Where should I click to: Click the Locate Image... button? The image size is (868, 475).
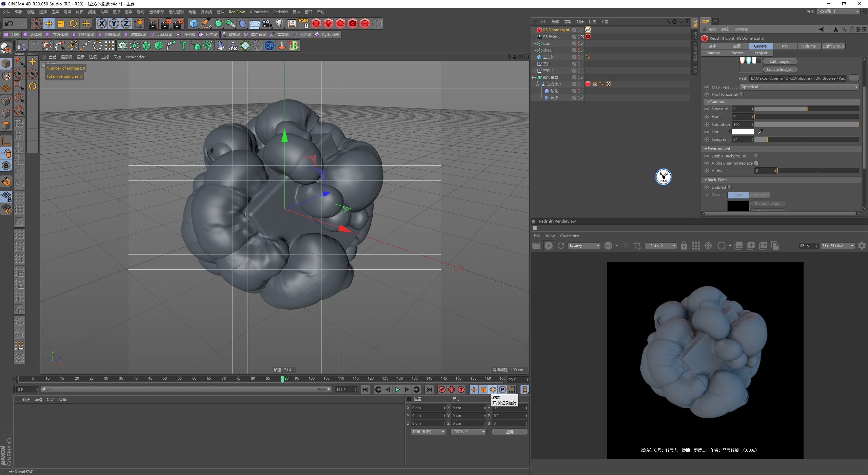[780, 70]
